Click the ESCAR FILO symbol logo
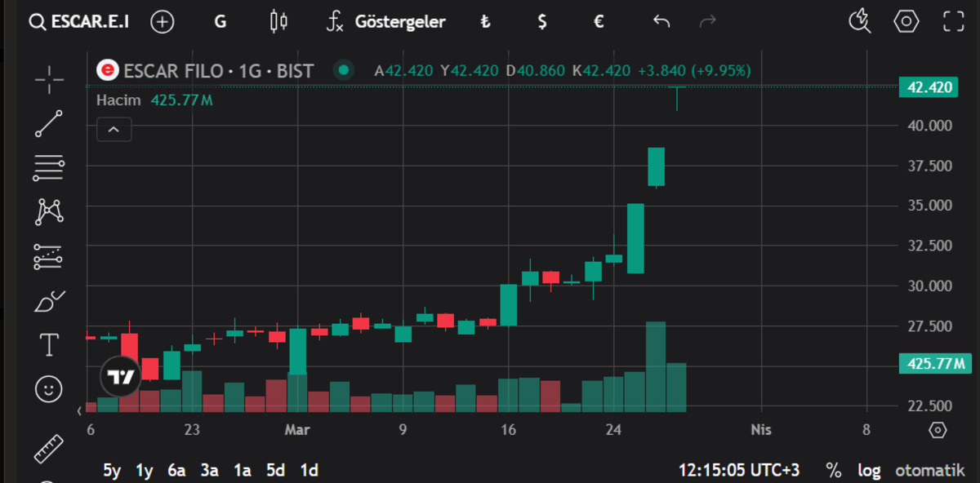 [107, 71]
